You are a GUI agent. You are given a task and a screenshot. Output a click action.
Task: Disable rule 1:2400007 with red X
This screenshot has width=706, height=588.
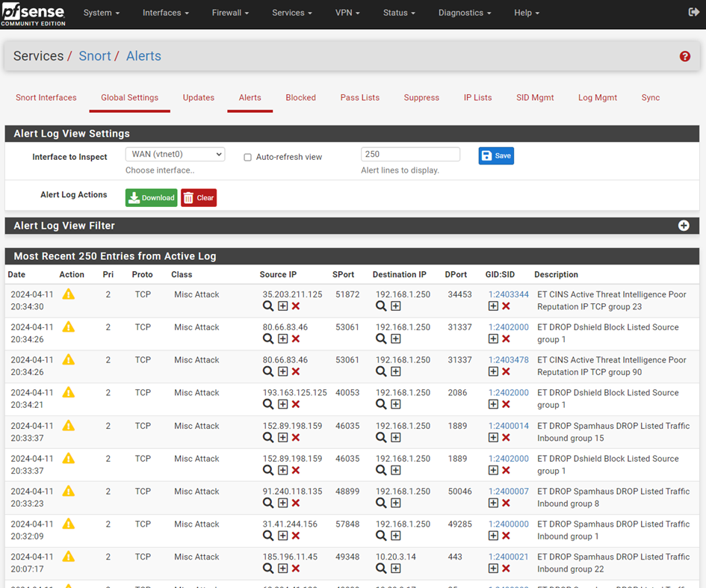pyautogui.click(x=506, y=503)
